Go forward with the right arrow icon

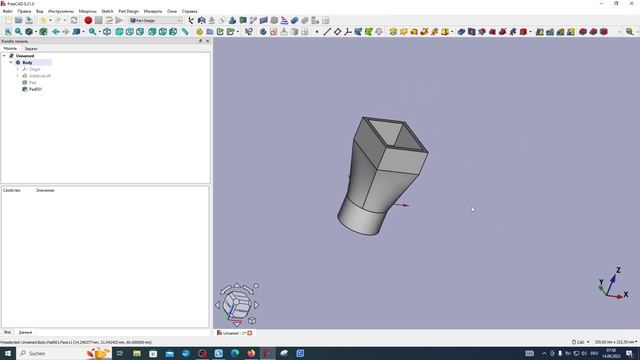pyautogui.click(x=66, y=31)
